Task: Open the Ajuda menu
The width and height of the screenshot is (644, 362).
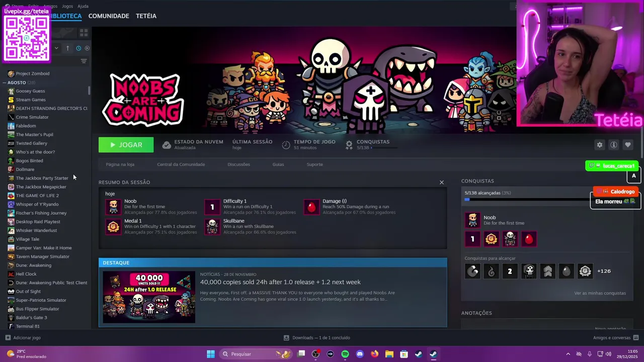Action: tap(83, 6)
